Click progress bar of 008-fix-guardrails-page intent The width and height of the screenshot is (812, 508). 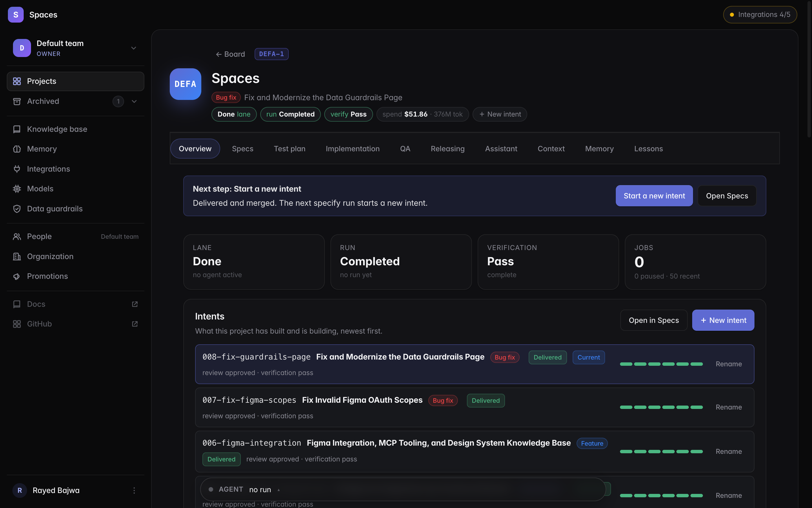tap(661, 364)
